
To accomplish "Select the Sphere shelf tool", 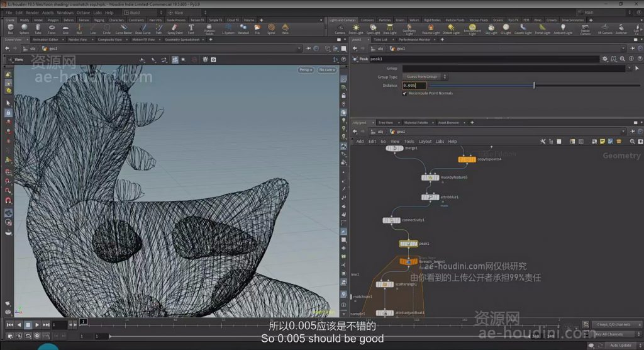I will point(25,29).
